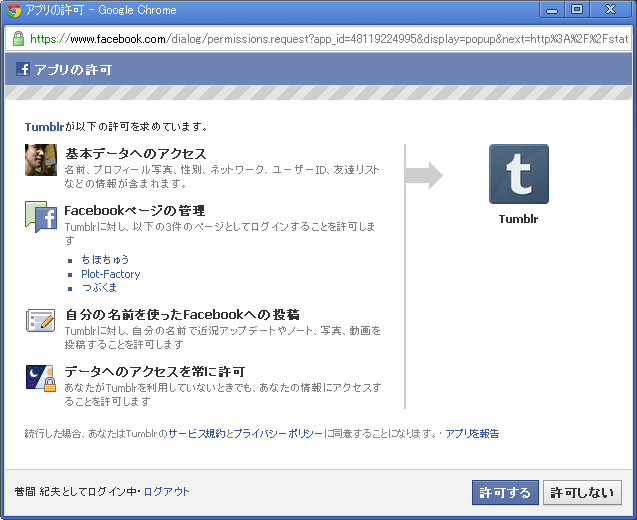Viewport: 637px width, 520px height.
Task: Click the 許可しない deny button
Action: coord(582,492)
